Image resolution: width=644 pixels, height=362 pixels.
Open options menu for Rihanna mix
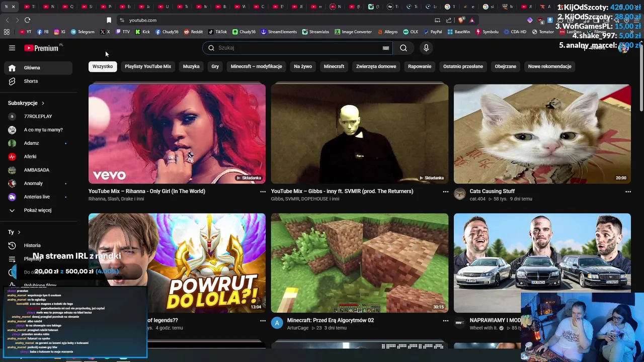263,192
